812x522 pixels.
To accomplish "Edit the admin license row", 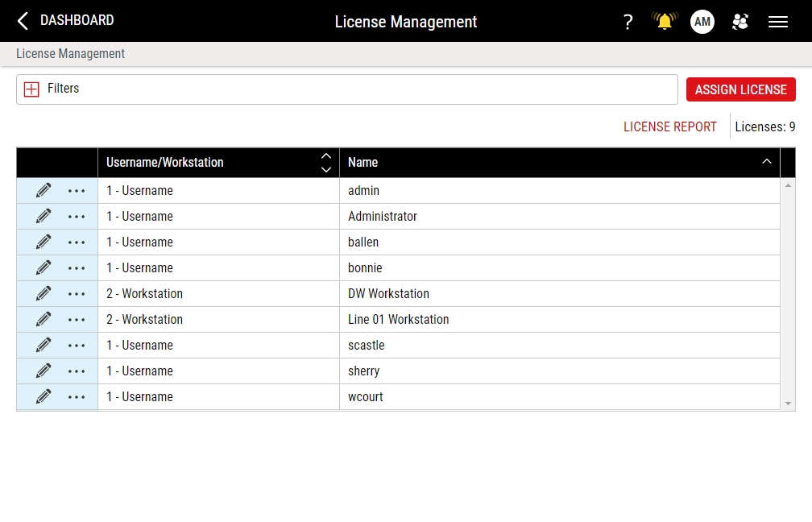I will click(43, 191).
